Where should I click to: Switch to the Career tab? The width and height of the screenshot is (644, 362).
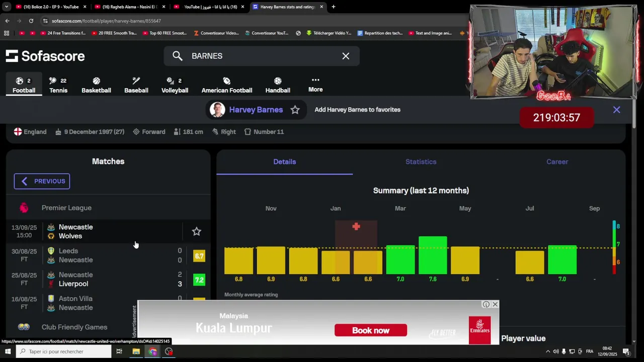pyautogui.click(x=557, y=161)
